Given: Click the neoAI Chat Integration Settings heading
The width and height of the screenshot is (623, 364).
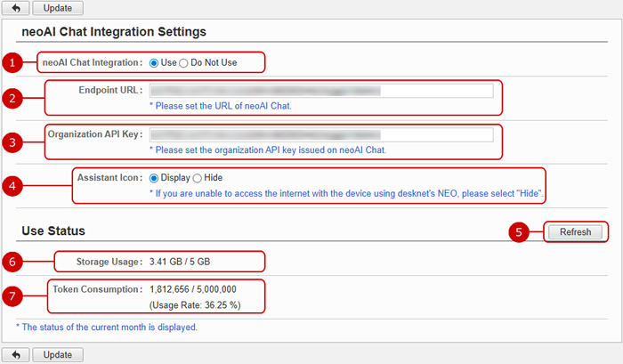Looking at the screenshot, I should pyautogui.click(x=114, y=31).
